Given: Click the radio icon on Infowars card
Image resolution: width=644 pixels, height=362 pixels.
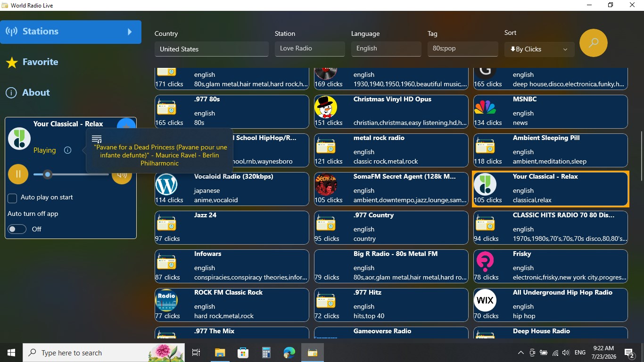Looking at the screenshot, I should click(166, 262).
